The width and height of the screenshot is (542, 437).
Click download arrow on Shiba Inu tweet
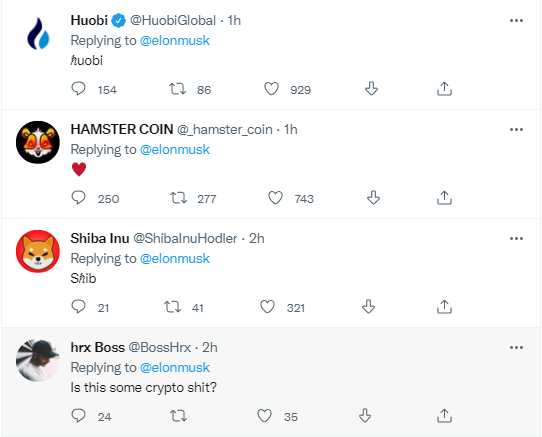368,307
